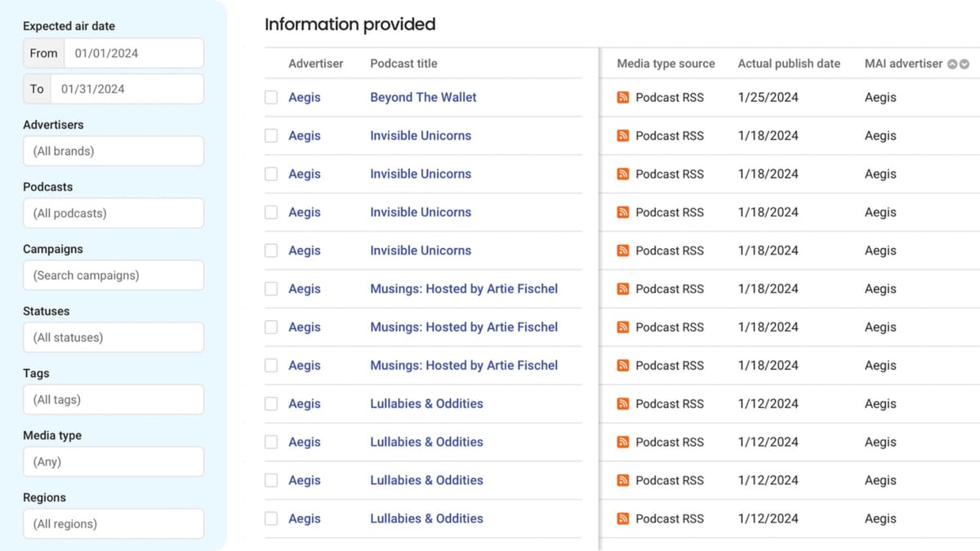
Task: Tick checkbox of the last Lullabies & Oddities row
Action: 271,518
